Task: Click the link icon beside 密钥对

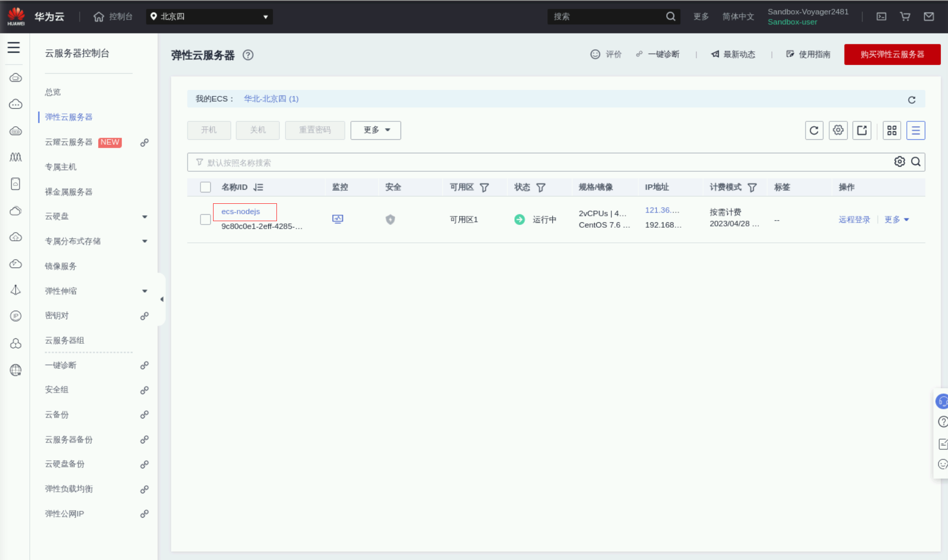Action: click(144, 316)
